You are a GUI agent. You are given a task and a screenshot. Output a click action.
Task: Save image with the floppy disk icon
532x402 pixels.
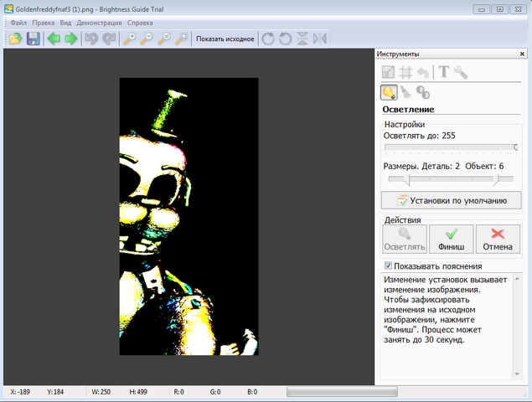[x=34, y=39]
